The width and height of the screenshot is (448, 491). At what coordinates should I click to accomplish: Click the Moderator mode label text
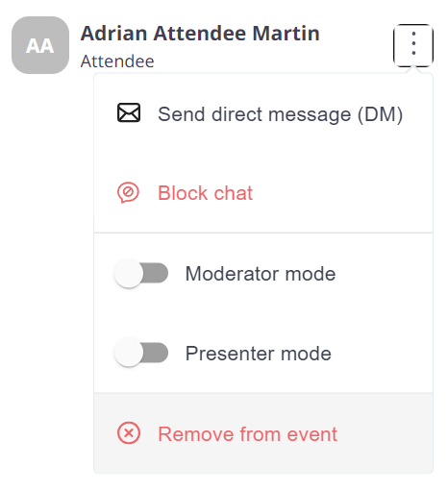[x=261, y=274]
